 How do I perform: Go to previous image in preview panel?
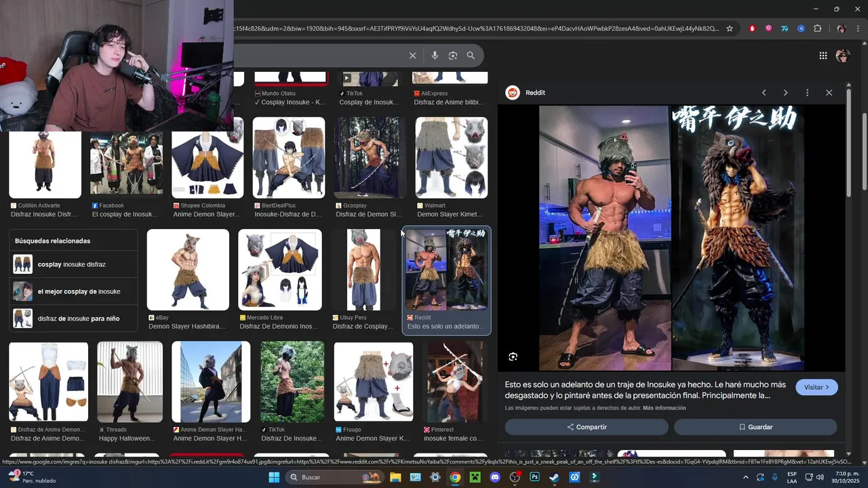pos(764,93)
